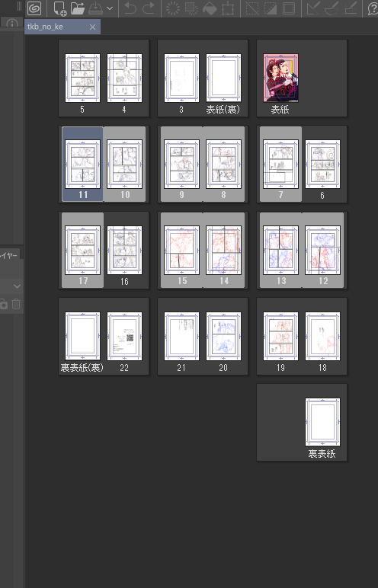Expand the chevron dropdown in layer panel
This screenshot has height=588, width=378.
[17, 286]
